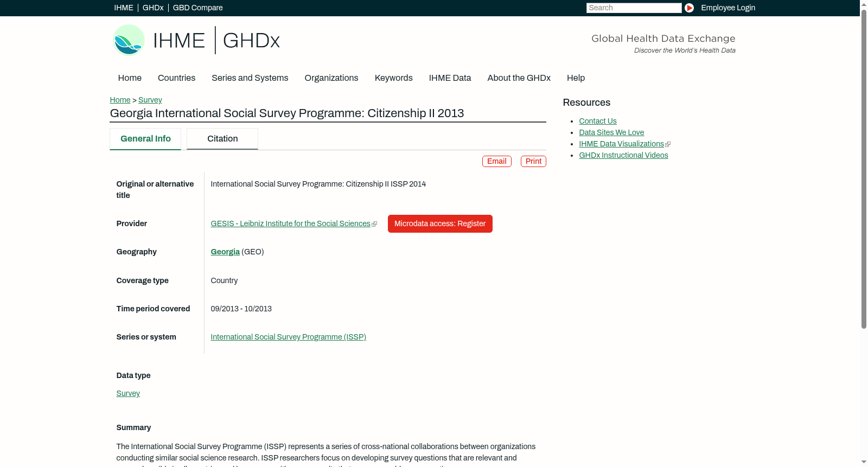This screenshot has height=467, width=868.
Task: Click the Resources heading
Action: (586, 103)
